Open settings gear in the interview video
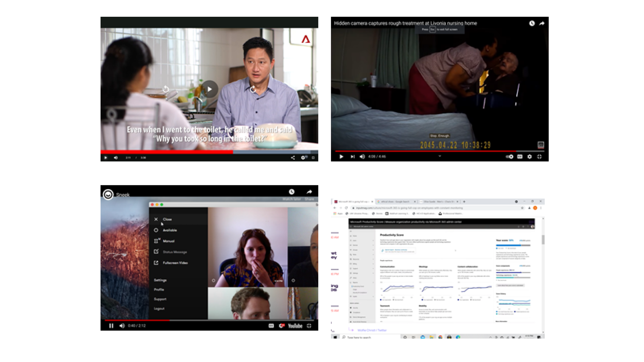This screenshot has height=362, width=644. 303,158
